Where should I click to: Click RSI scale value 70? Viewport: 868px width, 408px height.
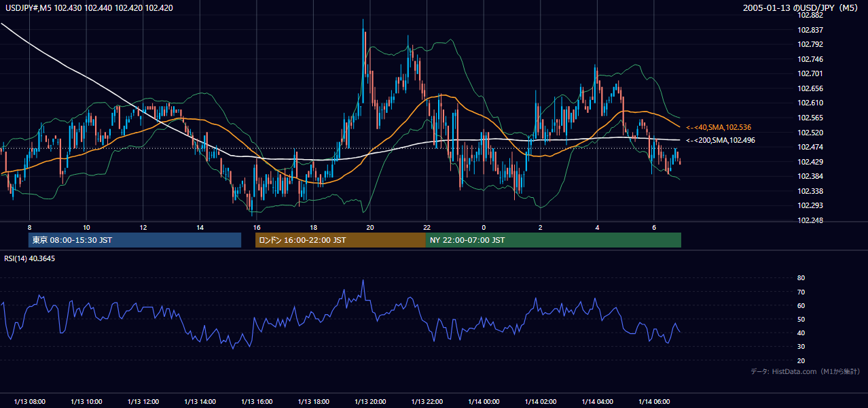pos(801,292)
